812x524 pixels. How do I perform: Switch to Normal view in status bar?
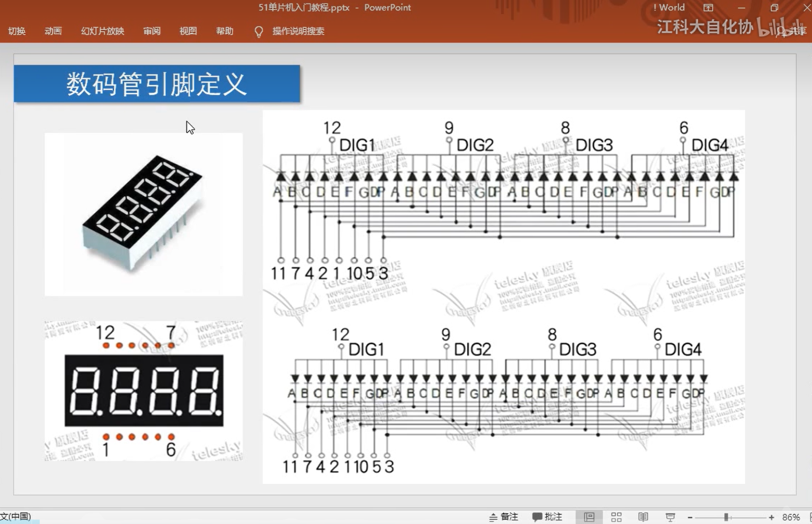[589, 517]
